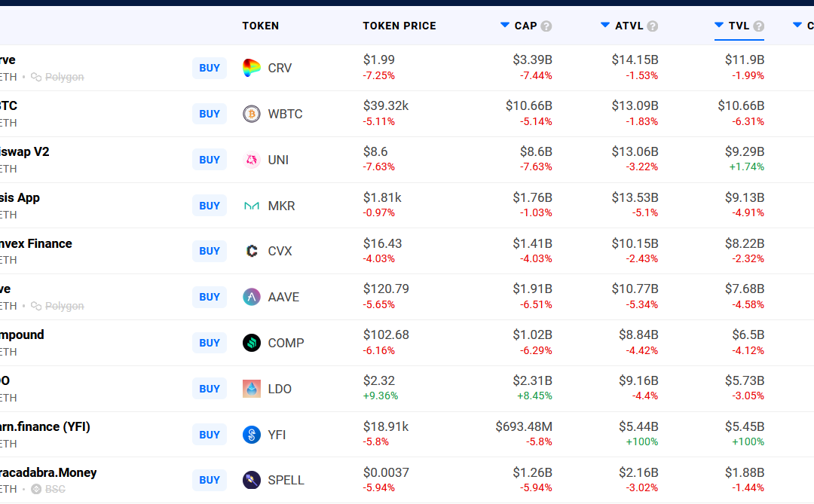Click the AAVE token logo icon

pos(252,297)
